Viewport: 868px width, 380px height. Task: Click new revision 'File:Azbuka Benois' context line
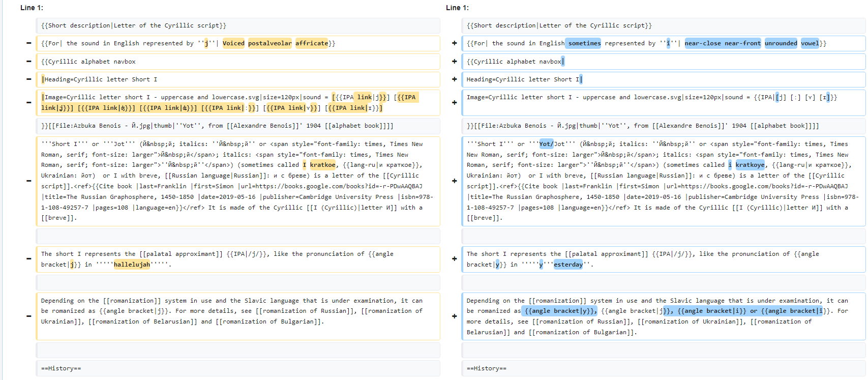664,126
